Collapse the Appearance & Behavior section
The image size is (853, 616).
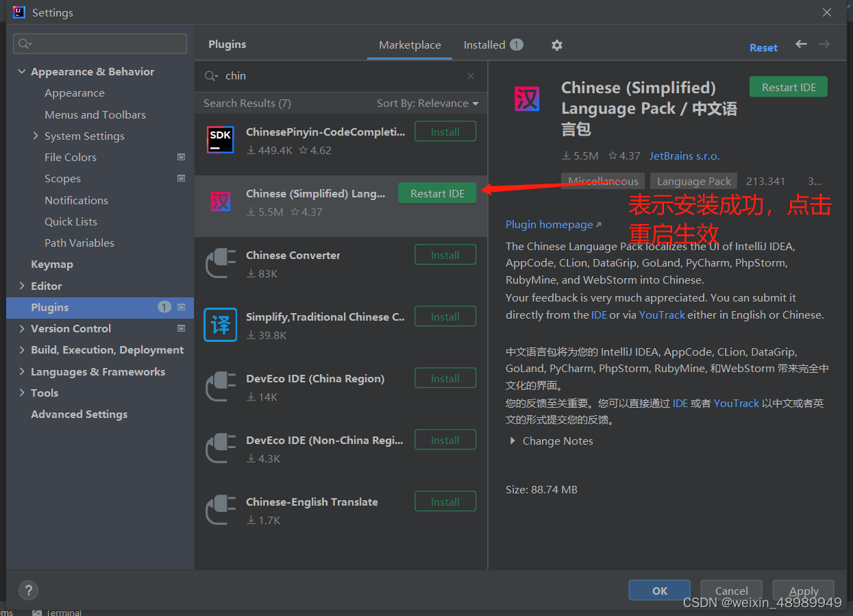[22, 72]
